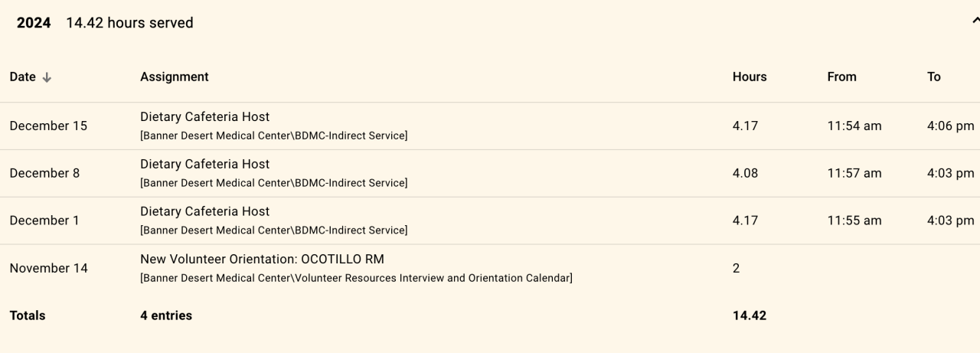
Task: Click the 14.42 hours served summary text
Action: click(129, 23)
